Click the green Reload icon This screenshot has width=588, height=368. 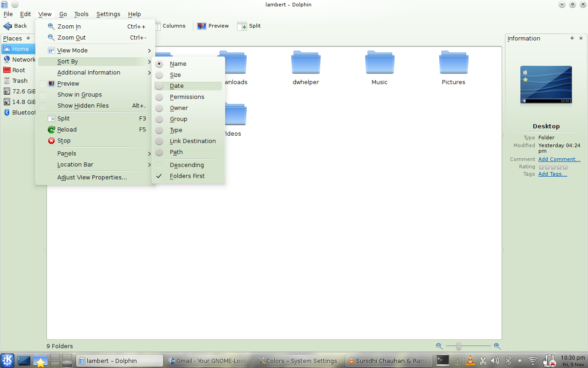click(51, 130)
